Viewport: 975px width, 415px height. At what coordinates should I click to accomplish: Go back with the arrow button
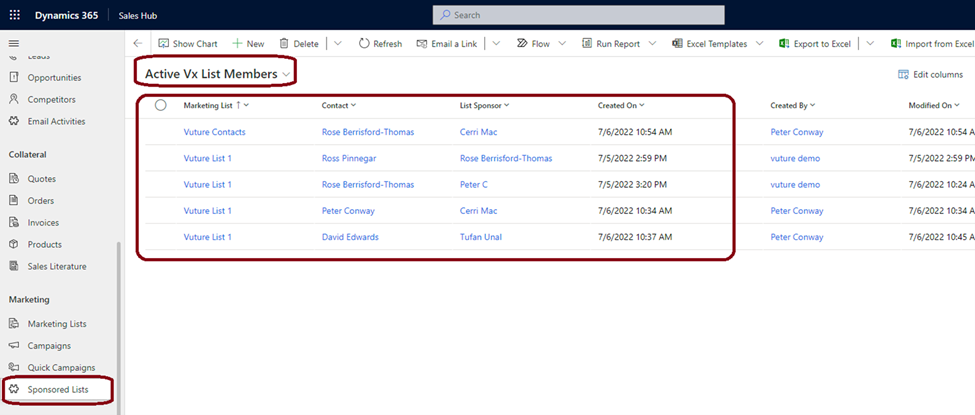click(x=138, y=44)
